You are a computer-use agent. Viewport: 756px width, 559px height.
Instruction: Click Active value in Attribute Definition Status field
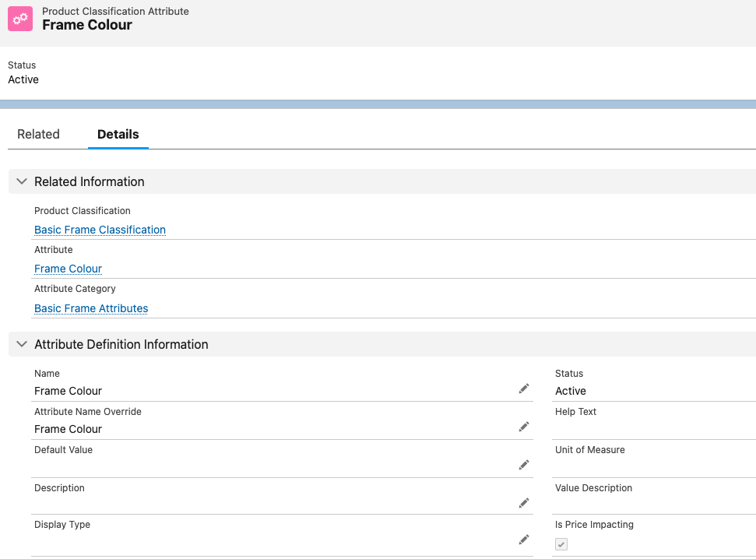coord(571,391)
